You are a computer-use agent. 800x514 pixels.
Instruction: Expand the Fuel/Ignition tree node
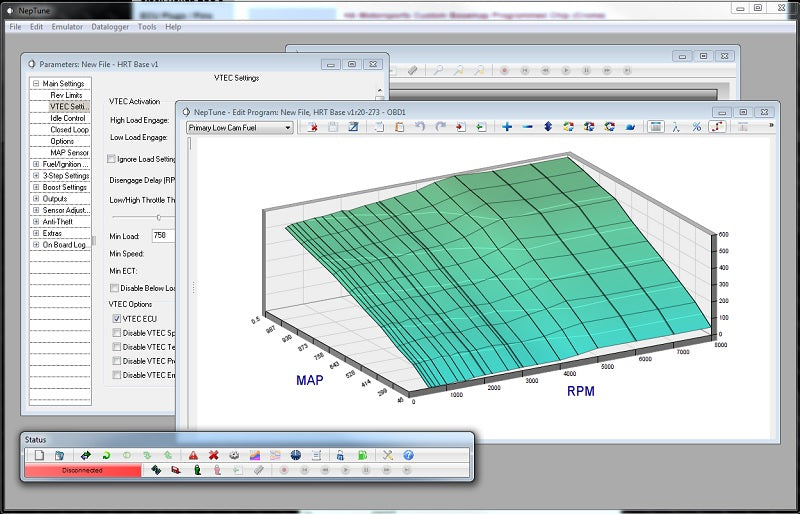36,164
